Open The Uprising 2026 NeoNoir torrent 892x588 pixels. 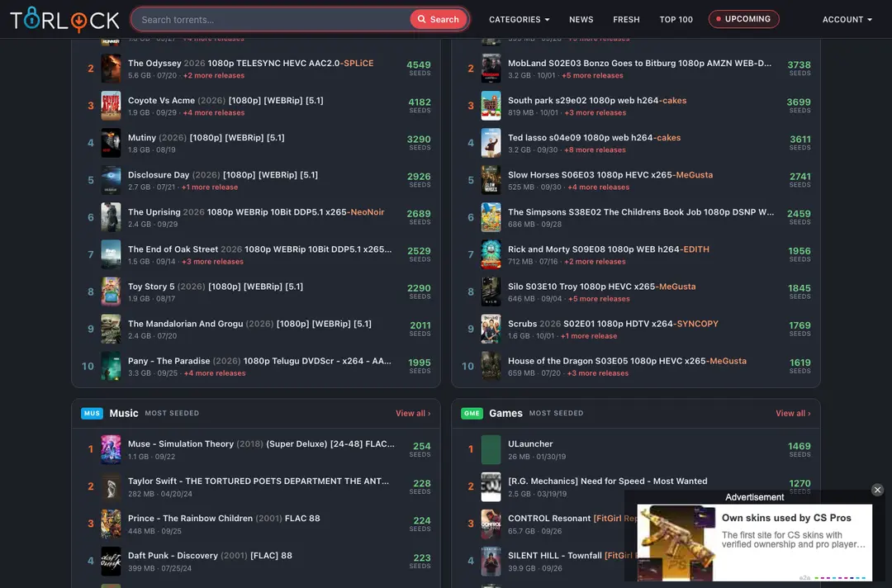tap(256, 212)
